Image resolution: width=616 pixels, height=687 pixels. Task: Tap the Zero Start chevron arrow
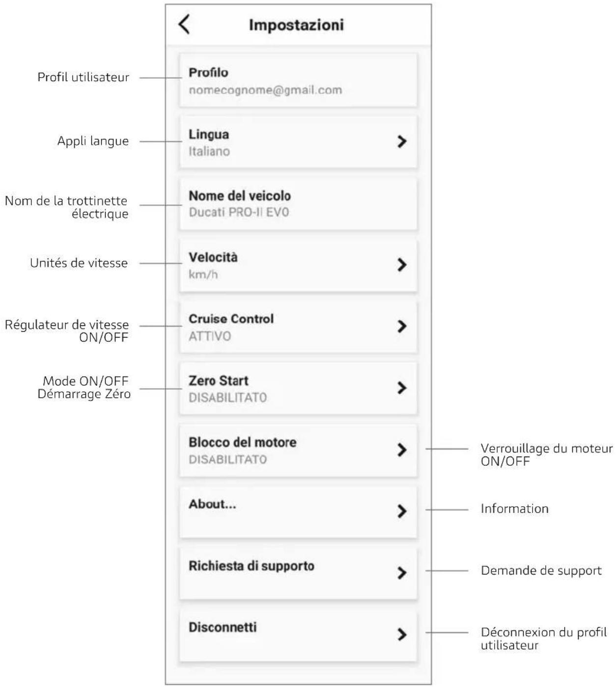[402, 388]
